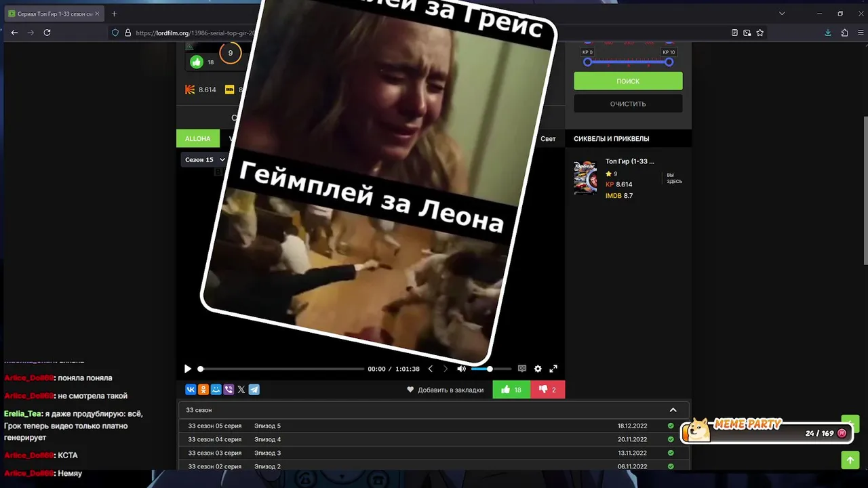Screen dimensions: 868x488
Task: Toggle subtitles CC icon in player
Action: click(522, 369)
